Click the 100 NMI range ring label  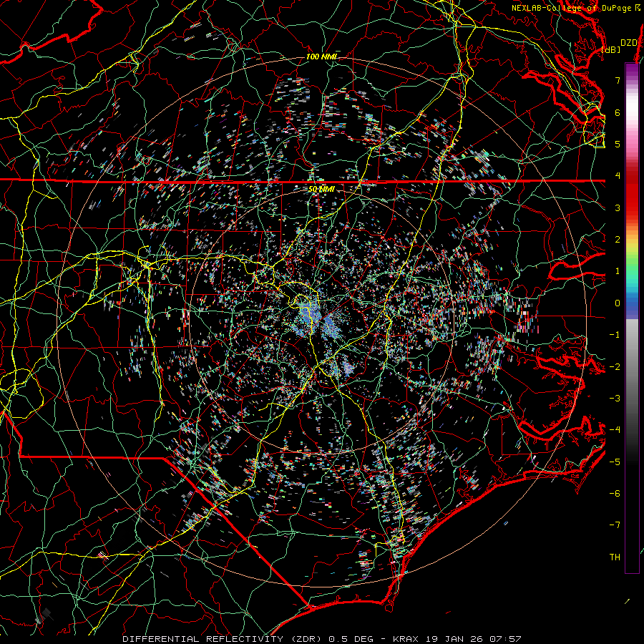pyautogui.click(x=321, y=57)
